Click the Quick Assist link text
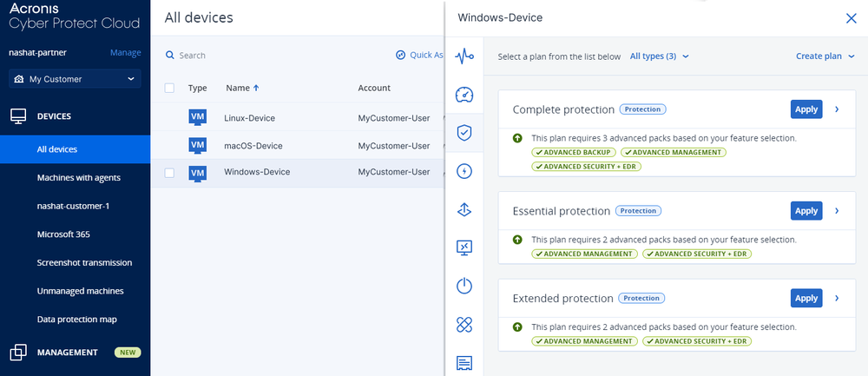Screen dimensions: 868x376 [x=426, y=55]
